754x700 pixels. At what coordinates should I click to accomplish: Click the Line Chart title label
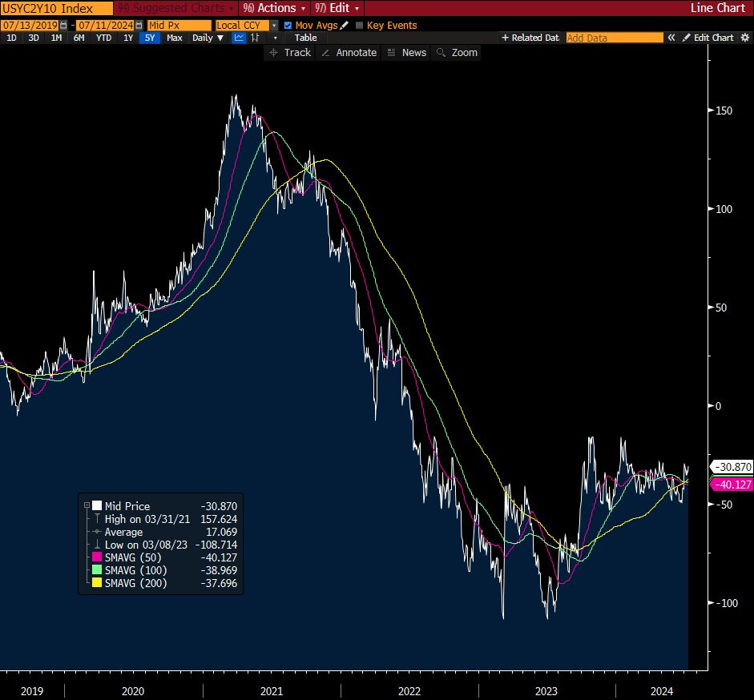point(717,8)
